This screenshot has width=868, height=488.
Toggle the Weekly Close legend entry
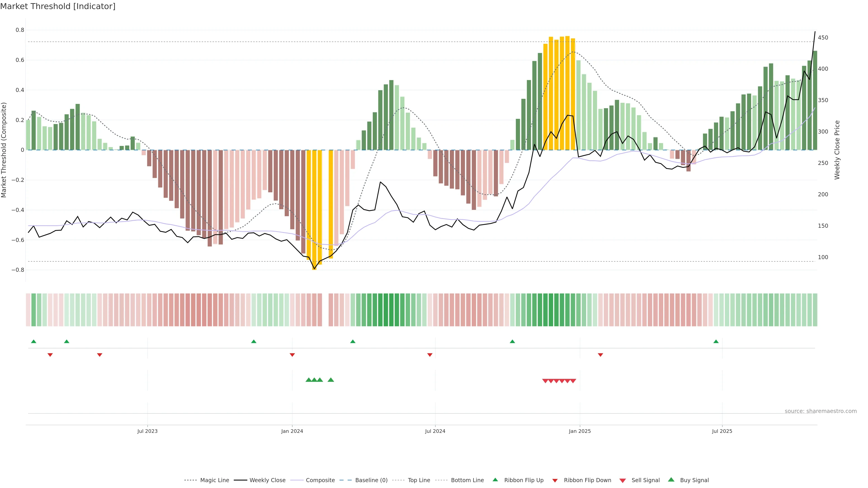click(267, 480)
